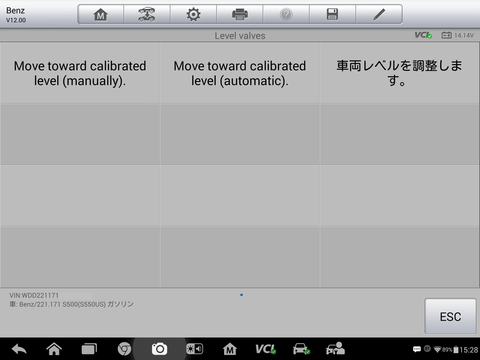Select the 車両レベルを調整します option
480x360 pixels.
pos(400,73)
